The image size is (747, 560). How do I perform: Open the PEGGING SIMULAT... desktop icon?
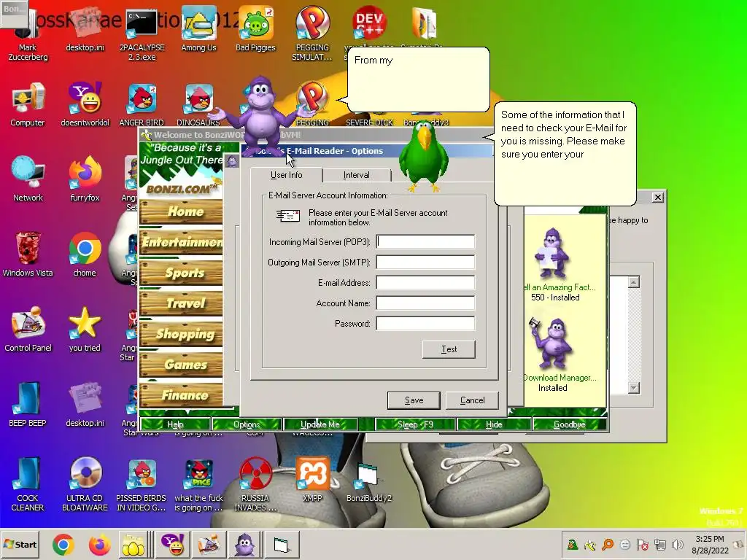pyautogui.click(x=312, y=34)
